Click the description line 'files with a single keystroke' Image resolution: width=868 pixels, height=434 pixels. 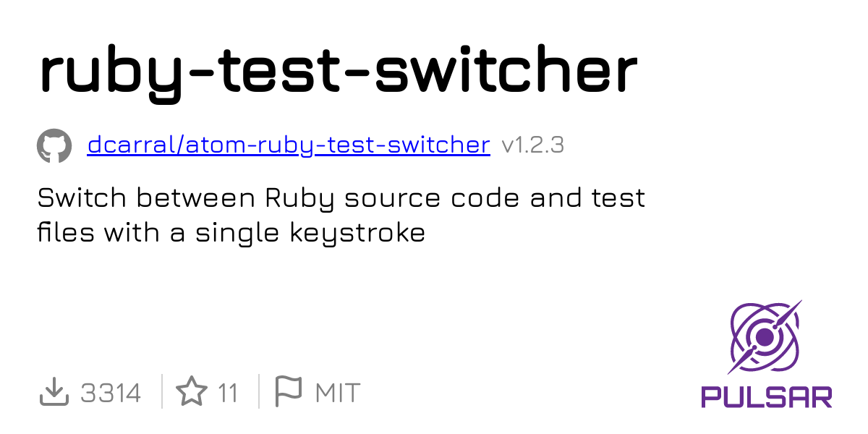[x=231, y=234]
